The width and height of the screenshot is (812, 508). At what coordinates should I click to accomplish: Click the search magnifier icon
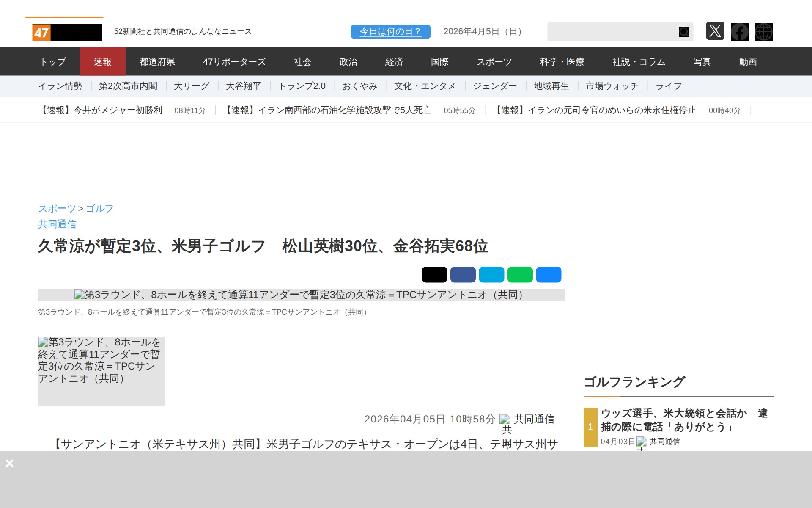683,32
